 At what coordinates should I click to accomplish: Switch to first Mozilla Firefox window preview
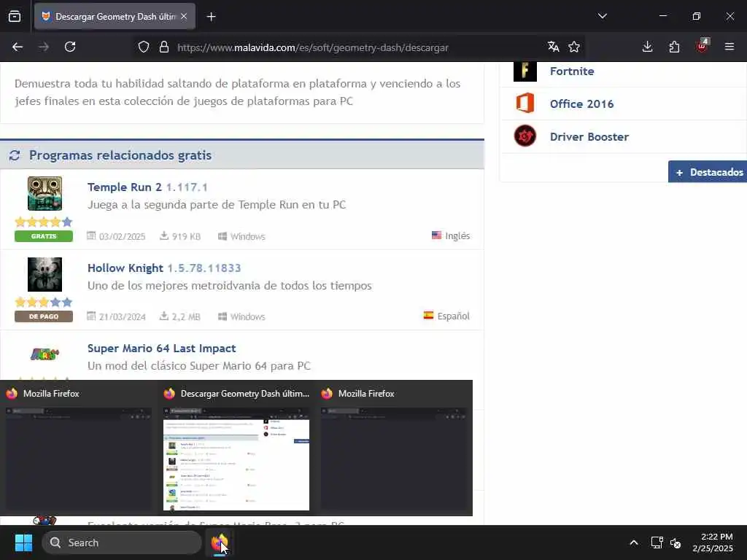(79, 448)
